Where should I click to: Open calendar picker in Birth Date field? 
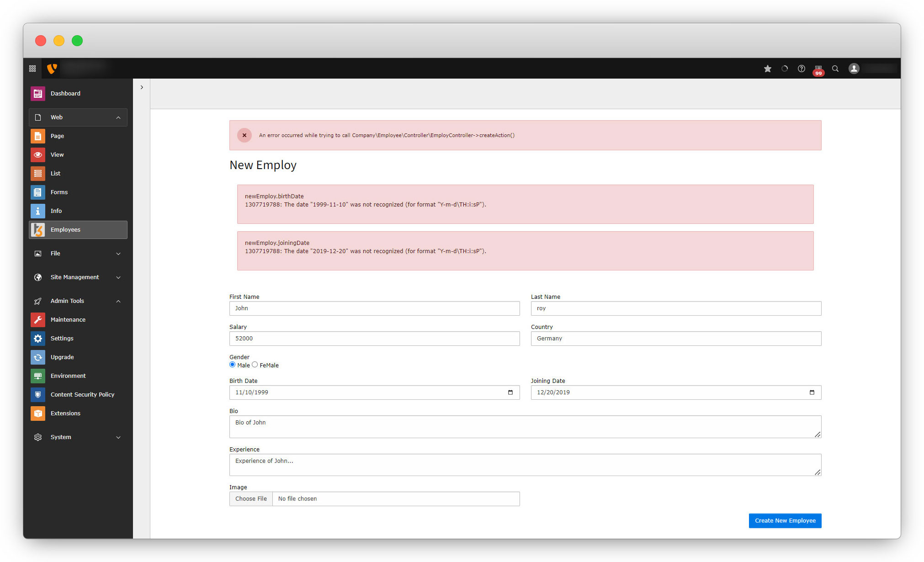(x=510, y=392)
